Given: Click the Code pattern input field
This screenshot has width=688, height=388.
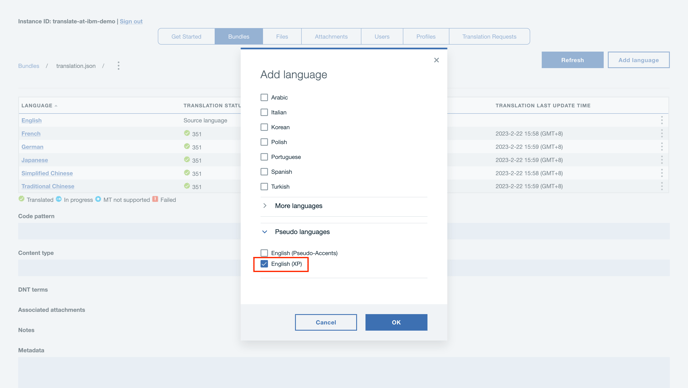Looking at the screenshot, I should [x=344, y=231].
